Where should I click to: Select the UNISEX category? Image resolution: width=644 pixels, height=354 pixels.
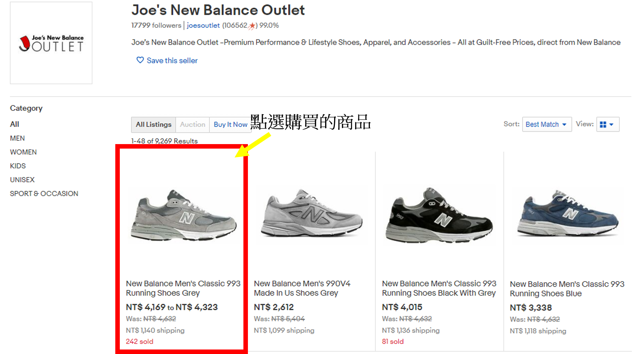point(22,180)
